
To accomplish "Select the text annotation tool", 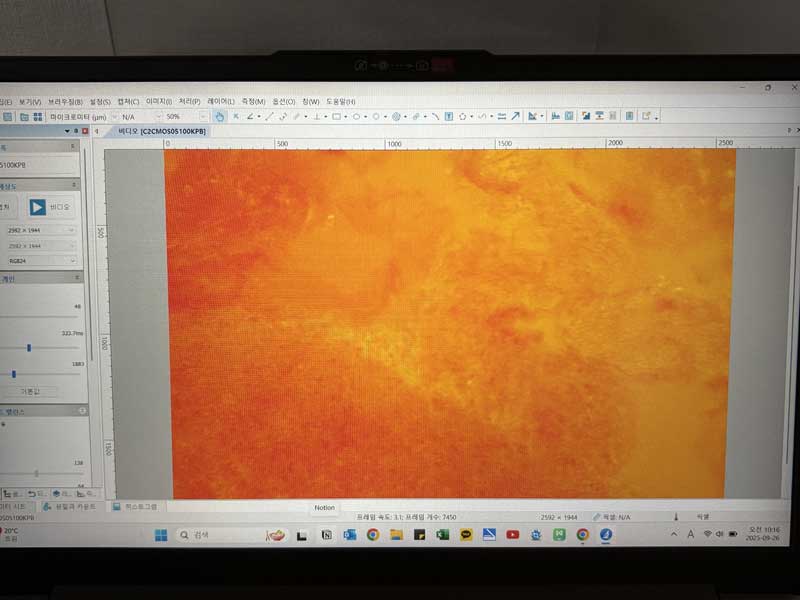I will (x=449, y=116).
